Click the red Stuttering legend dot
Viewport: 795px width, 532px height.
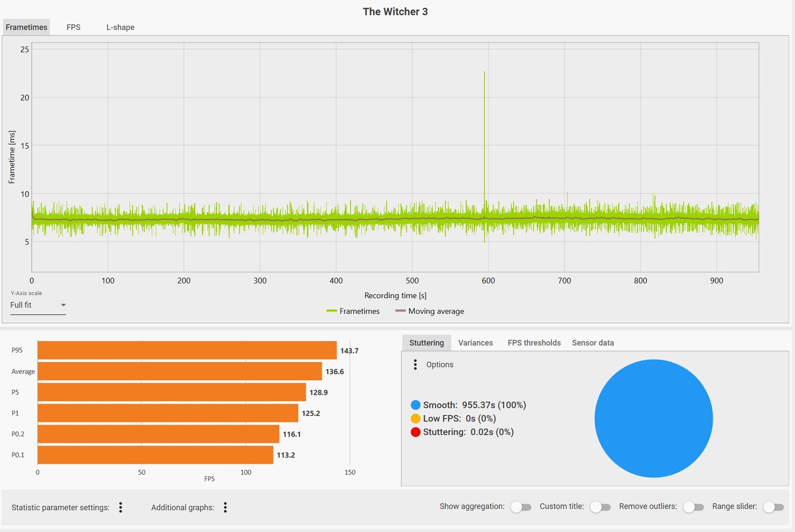pos(415,432)
